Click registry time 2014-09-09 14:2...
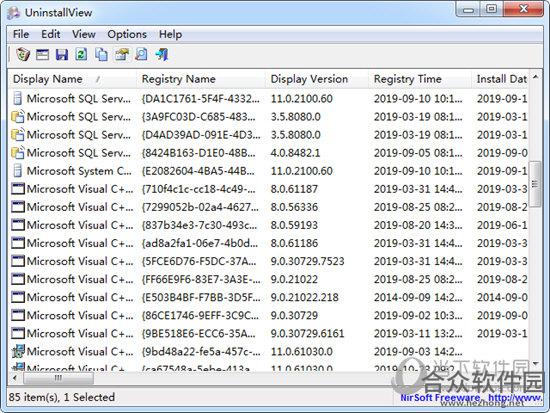550x413 pixels. click(418, 297)
